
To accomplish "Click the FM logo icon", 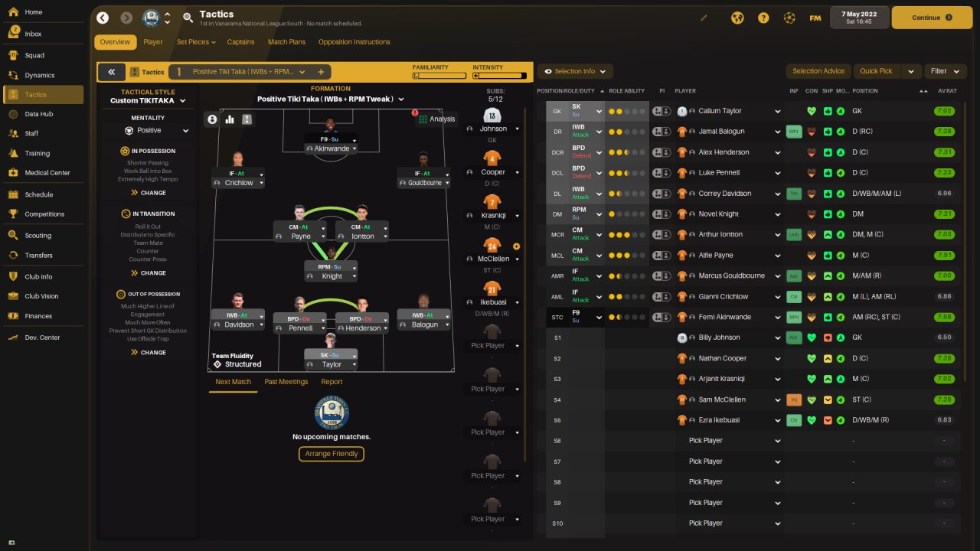I will coord(815,18).
